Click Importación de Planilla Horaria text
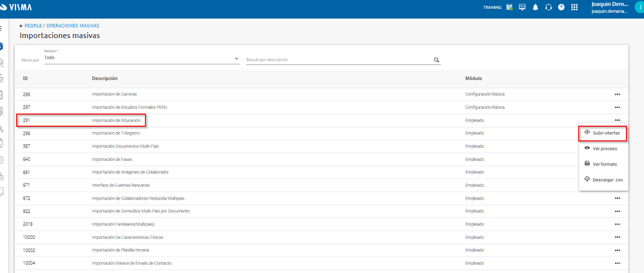 pyautogui.click(x=121, y=250)
